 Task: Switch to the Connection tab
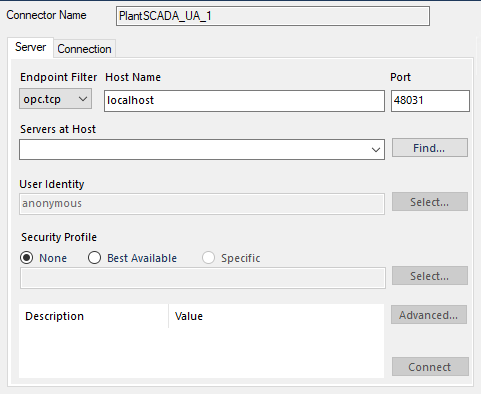coord(84,49)
